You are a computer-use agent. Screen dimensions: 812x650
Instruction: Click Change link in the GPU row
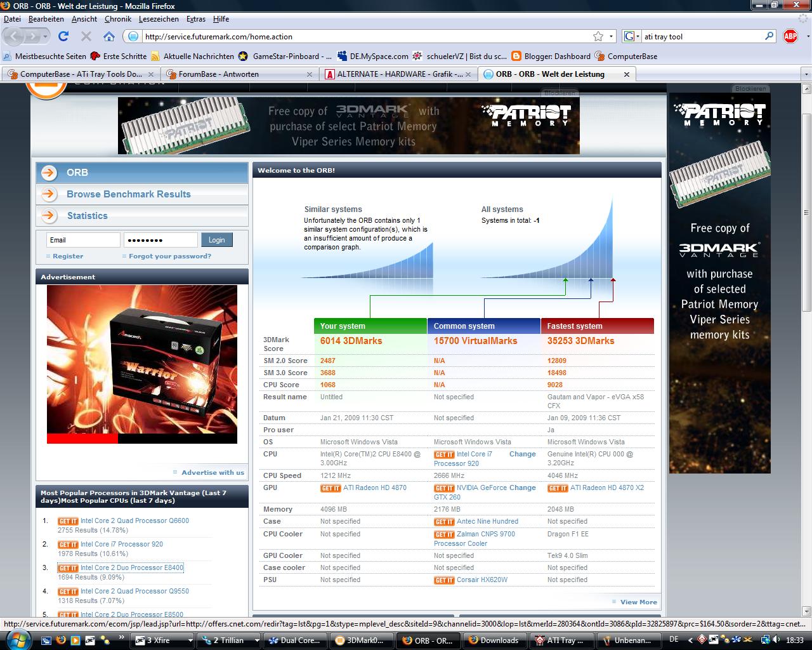pyautogui.click(x=522, y=487)
